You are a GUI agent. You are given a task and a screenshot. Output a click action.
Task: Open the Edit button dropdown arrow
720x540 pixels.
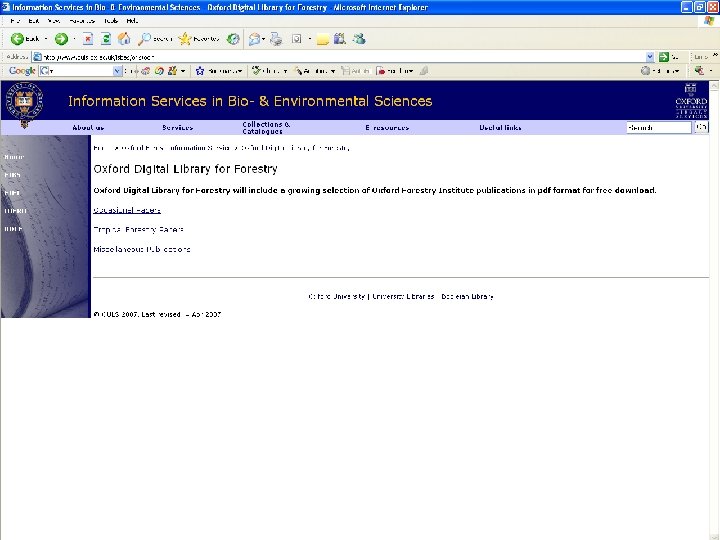pyautogui.click(x=310, y=39)
